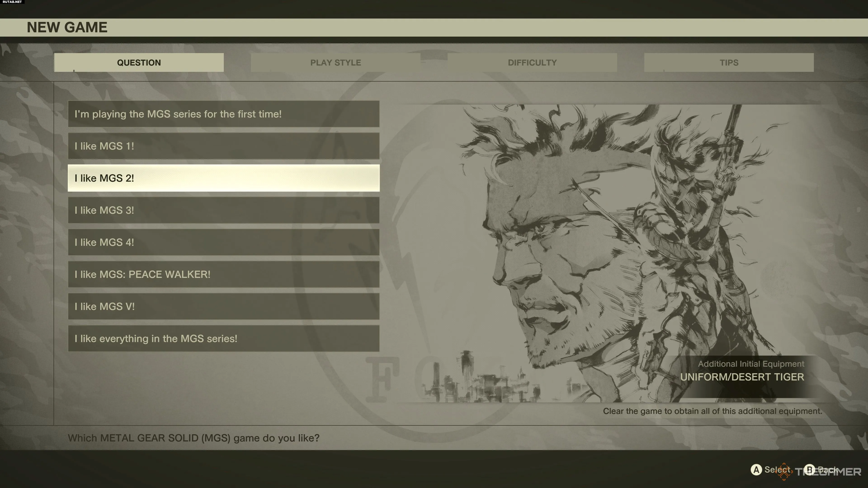This screenshot has height=488, width=868.
Task: Click the B button Back prompt icon
Action: [x=810, y=470]
